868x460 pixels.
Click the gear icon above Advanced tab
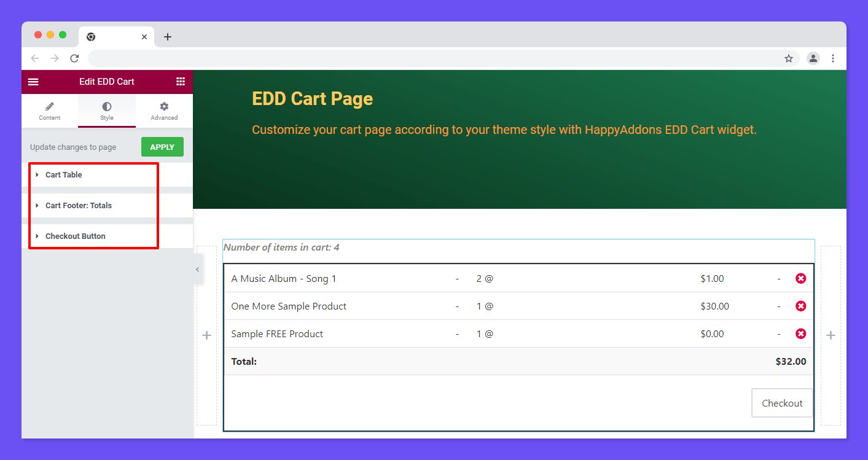[164, 106]
